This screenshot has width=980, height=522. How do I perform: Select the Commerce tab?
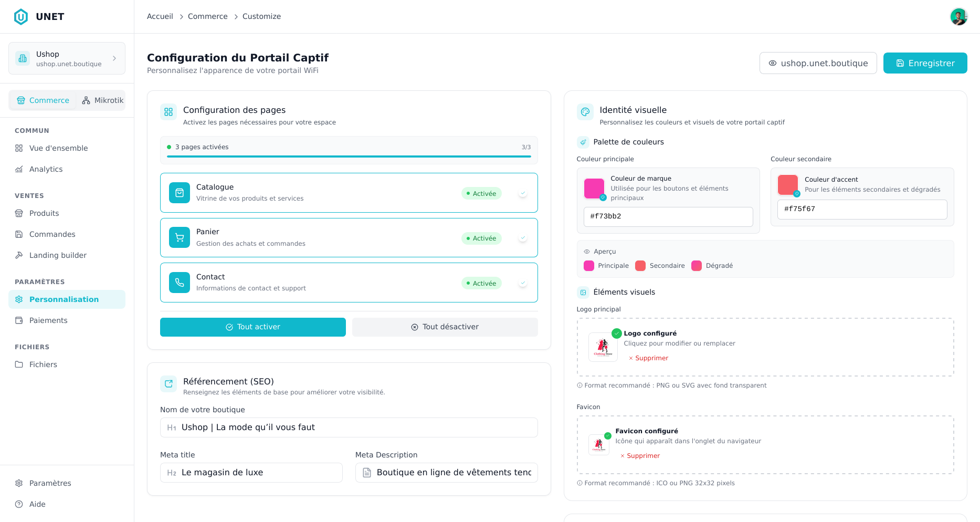tap(43, 100)
